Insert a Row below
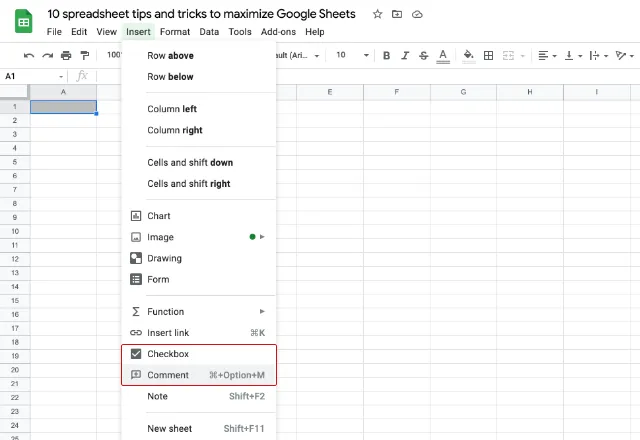Viewport: 640px width, 440px height. (199, 77)
